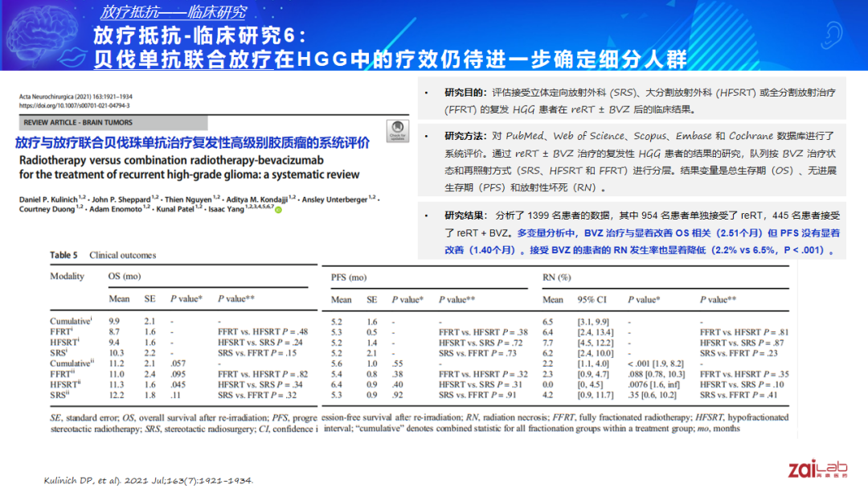Click the cell 'SRS vs. FFRT P = .91'
The width and height of the screenshot is (868, 489).
coord(477,396)
